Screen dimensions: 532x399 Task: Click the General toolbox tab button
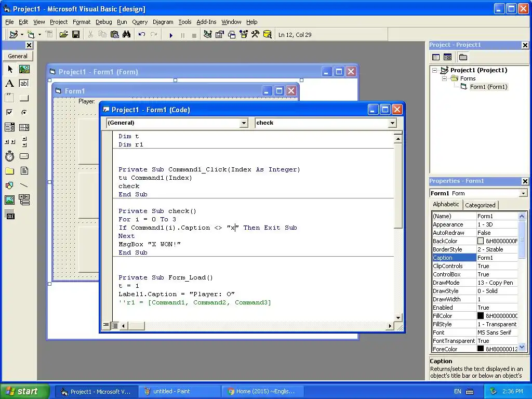pyautogui.click(x=18, y=56)
